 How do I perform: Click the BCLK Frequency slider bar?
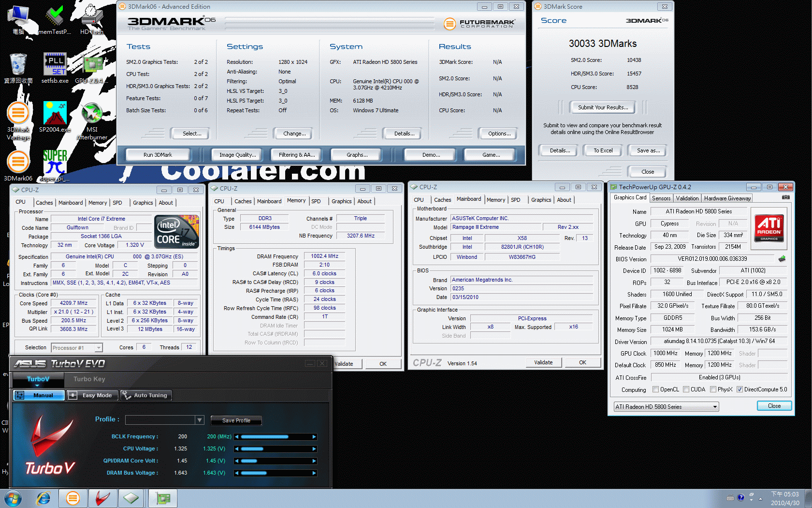pos(276,437)
